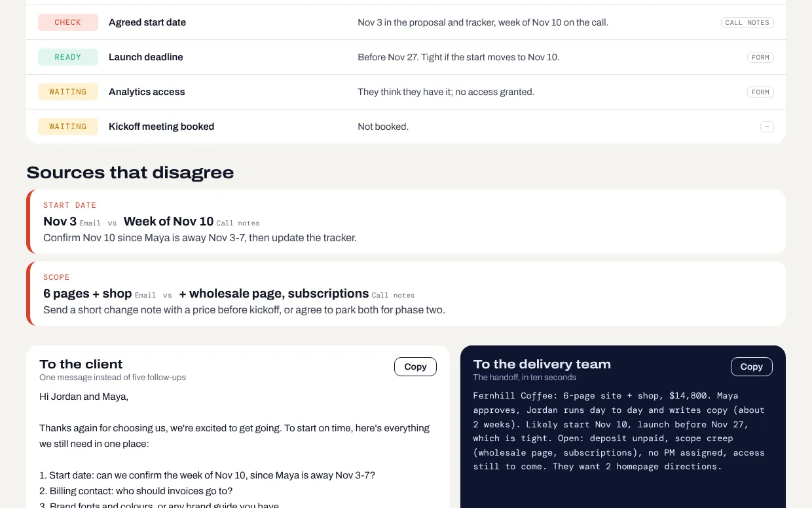812x508 pixels.
Task: Click WAITING badge beside Kickoff meeting booked
Action: tap(68, 127)
